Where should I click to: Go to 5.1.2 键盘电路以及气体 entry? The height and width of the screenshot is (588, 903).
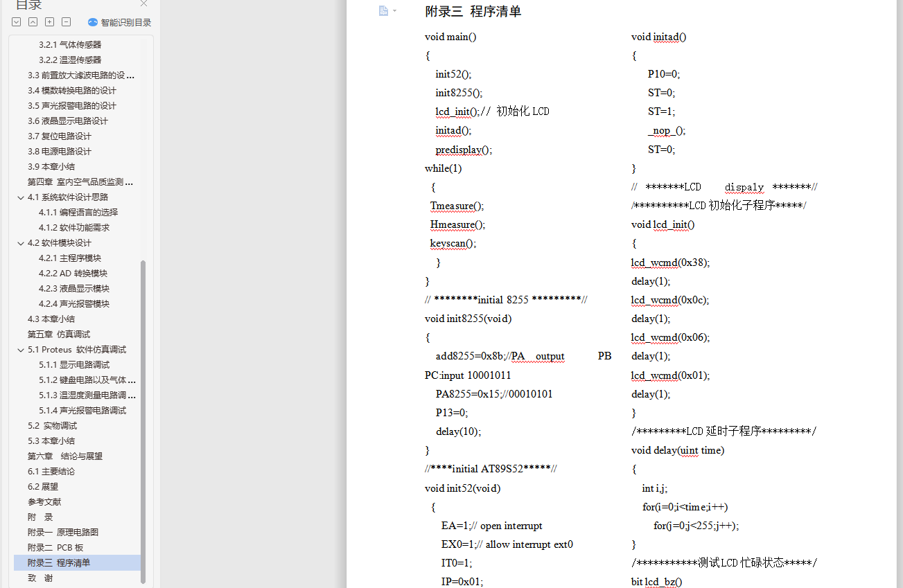(x=87, y=380)
